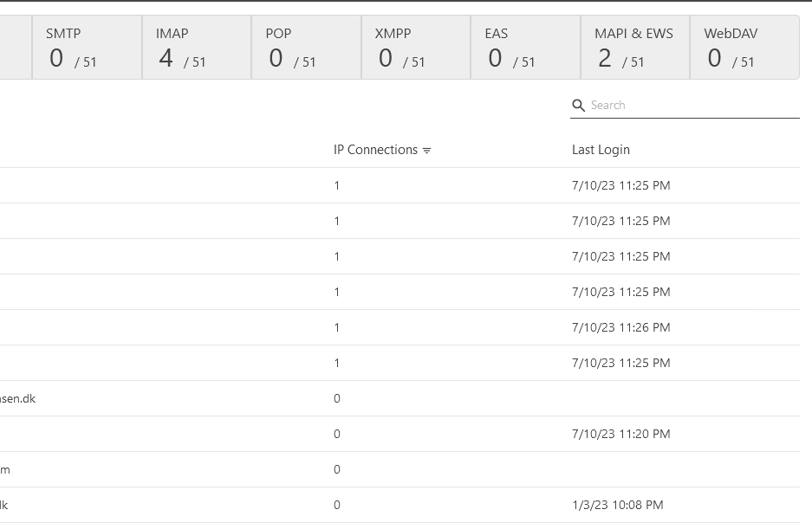
Task: Switch to the POP connections tile
Action: click(306, 48)
